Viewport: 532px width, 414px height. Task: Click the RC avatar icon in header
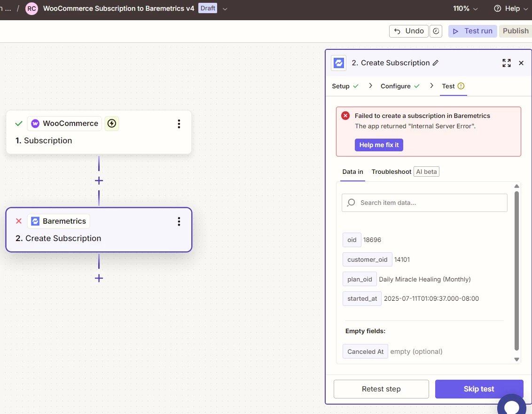point(31,8)
